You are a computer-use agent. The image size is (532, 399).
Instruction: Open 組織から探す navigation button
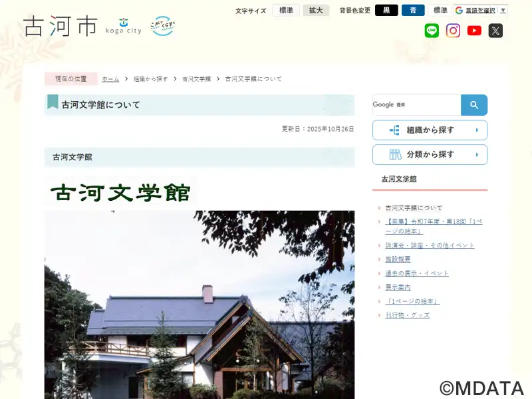point(430,130)
